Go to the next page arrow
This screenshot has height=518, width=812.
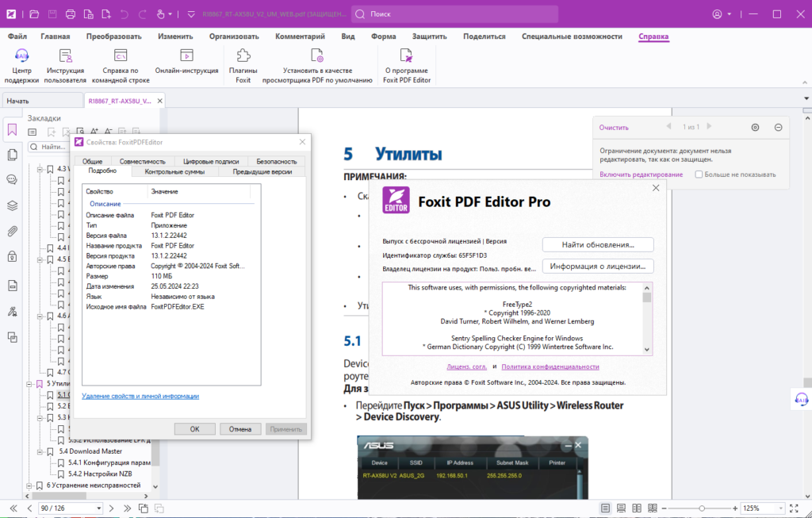[111, 508]
